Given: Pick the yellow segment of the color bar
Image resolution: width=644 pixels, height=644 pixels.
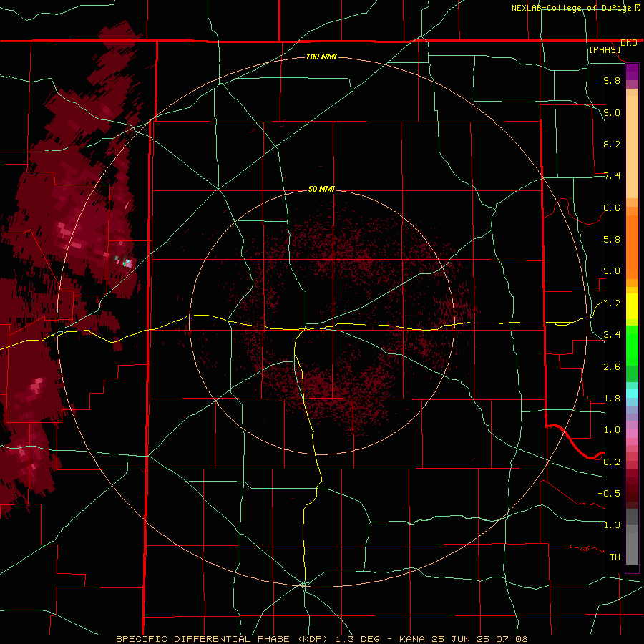Looking at the screenshot, I should (x=632, y=306).
